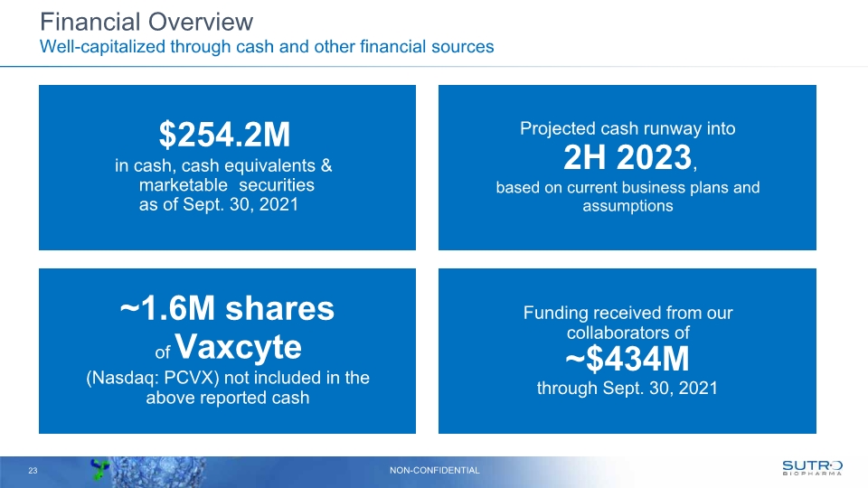Click the Well-capitalized subtitle text
This screenshot has height=488, width=868.
click(266, 47)
